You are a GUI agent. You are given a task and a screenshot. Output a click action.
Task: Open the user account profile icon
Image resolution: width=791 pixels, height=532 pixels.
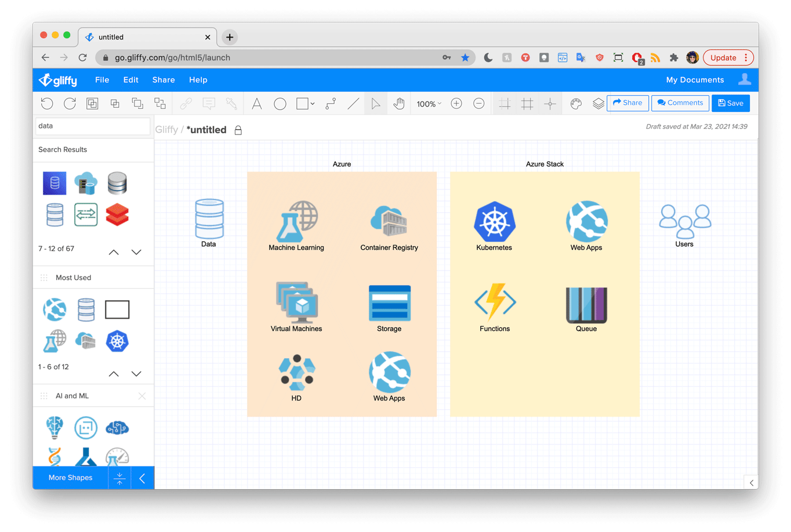[745, 79]
